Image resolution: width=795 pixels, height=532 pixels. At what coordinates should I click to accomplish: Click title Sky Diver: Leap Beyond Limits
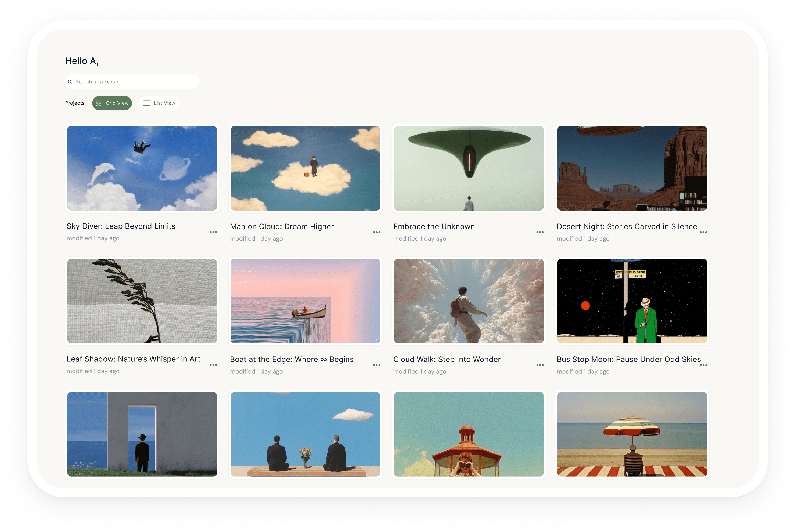pos(121,226)
